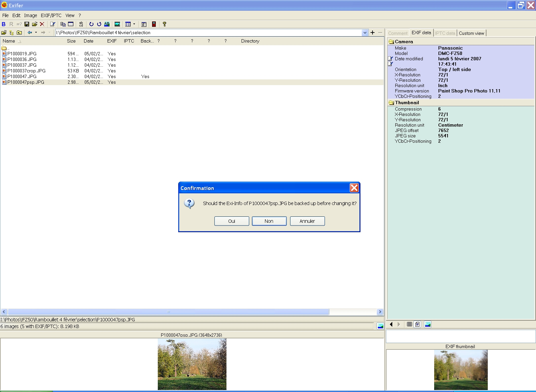The width and height of the screenshot is (536, 392).
Task: Click the filmstrip image preview icon
Action: click(x=117, y=24)
